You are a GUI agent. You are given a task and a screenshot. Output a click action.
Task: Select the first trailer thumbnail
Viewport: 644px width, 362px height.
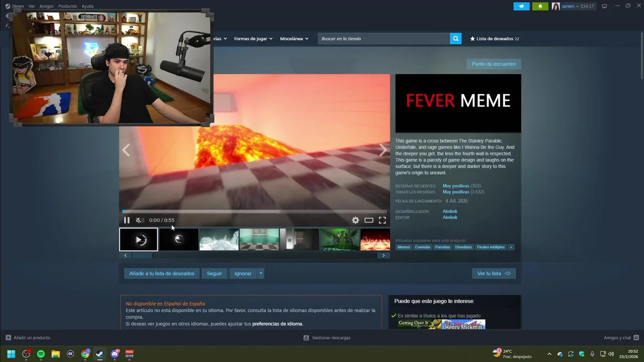pos(138,239)
